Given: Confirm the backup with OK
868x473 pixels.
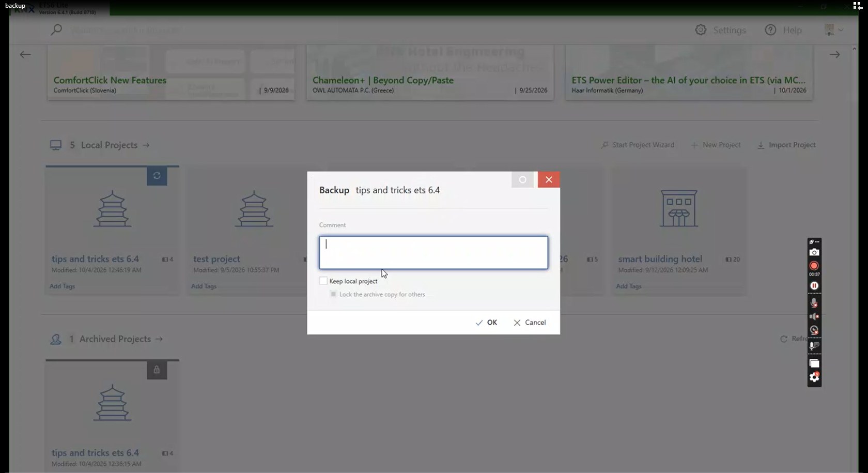Looking at the screenshot, I should [486, 323].
